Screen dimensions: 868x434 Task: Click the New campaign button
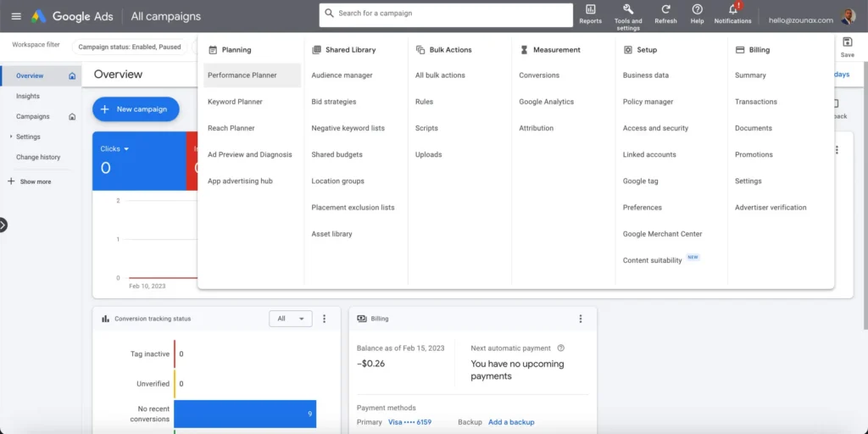click(136, 109)
